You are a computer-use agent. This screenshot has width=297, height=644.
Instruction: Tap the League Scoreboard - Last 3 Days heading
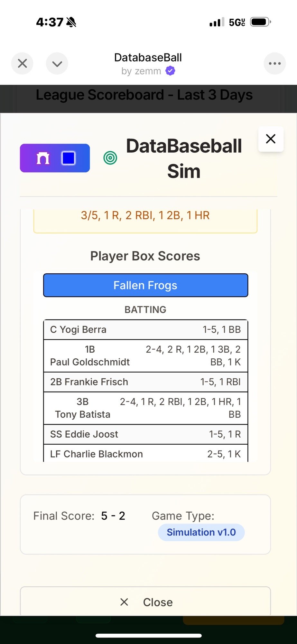tap(144, 95)
